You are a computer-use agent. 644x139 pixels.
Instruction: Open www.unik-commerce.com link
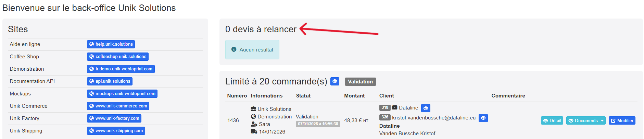point(118,106)
